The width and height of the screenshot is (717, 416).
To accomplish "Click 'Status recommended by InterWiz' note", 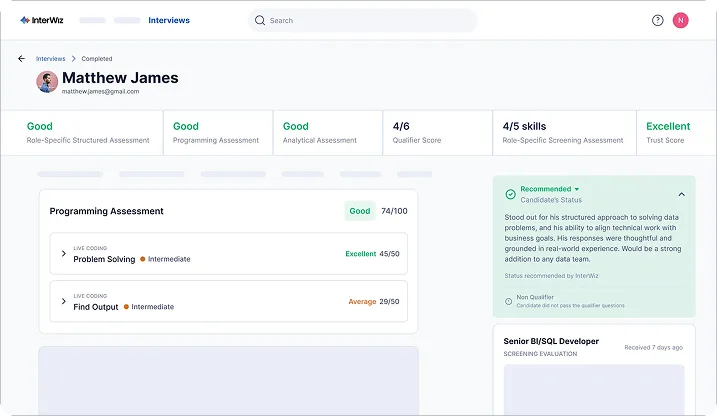I will point(551,276).
